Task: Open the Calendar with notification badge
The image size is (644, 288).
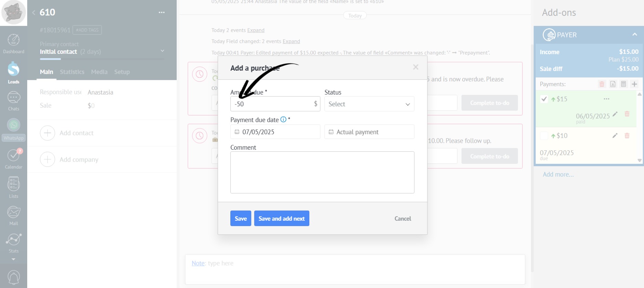Action: click(x=13, y=159)
